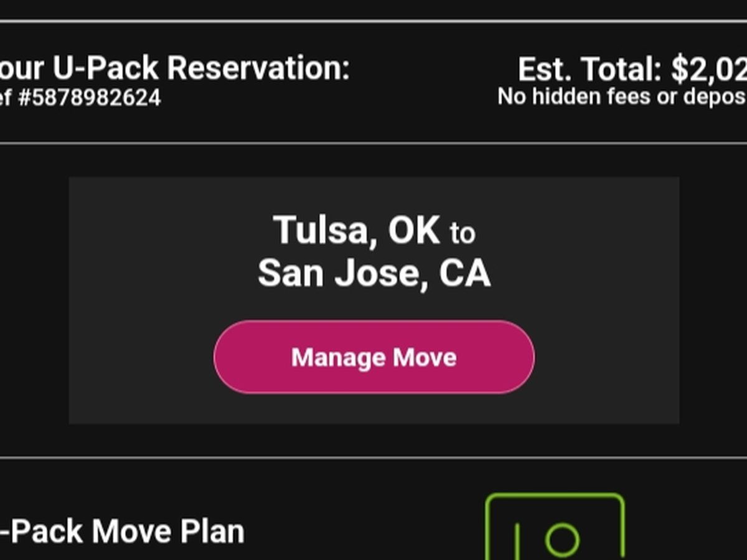Click the Manage Move button
Image resolution: width=747 pixels, height=560 pixels.
(x=374, y=357)
